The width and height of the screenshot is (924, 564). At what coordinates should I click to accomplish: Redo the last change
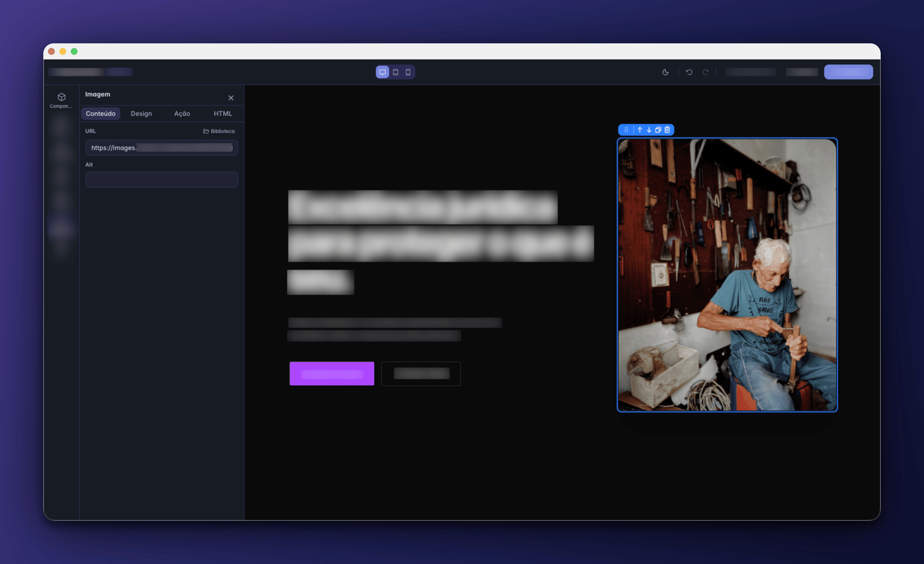point(705,72)
